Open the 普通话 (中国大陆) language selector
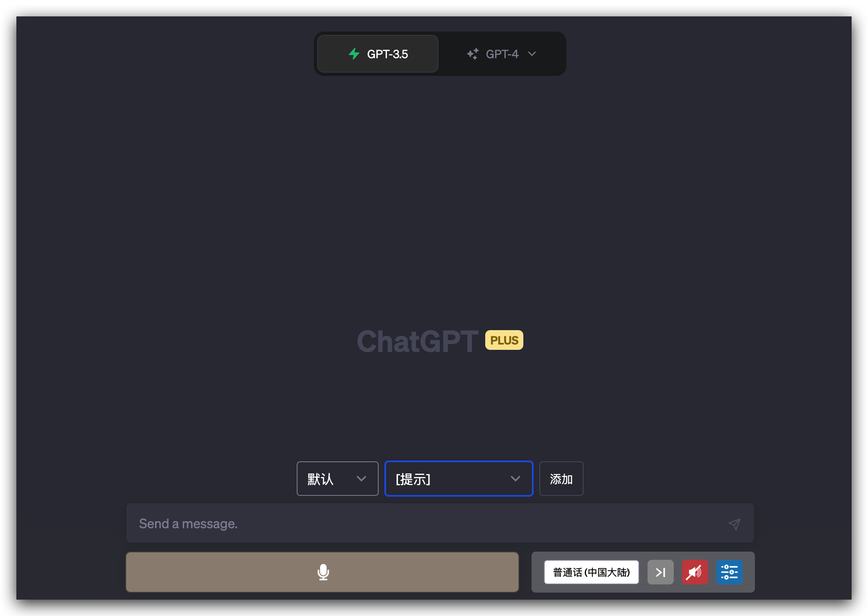Screen dimensions: 868x616 coord(591,572)
